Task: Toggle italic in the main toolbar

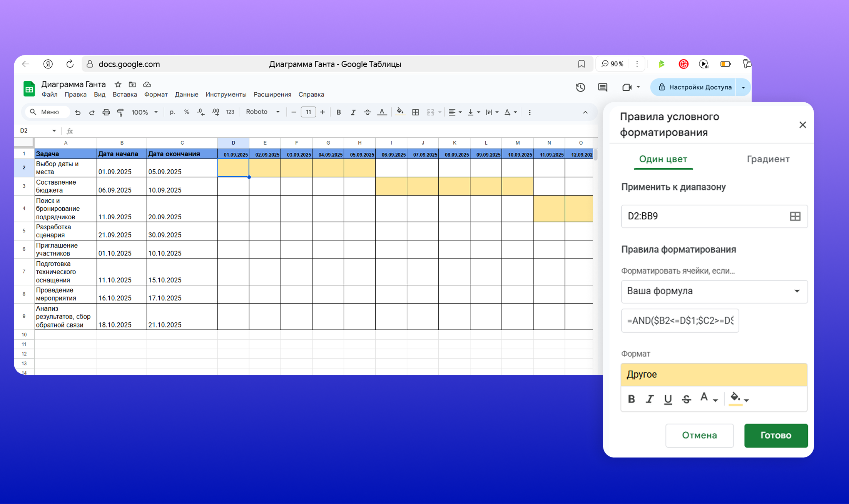Action: 353,112
